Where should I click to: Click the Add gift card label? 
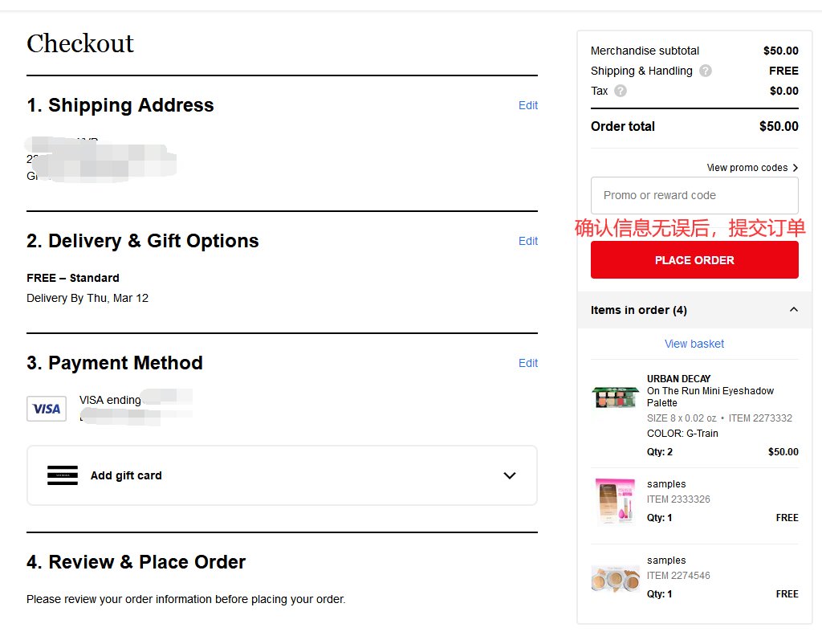coord(126,475)
